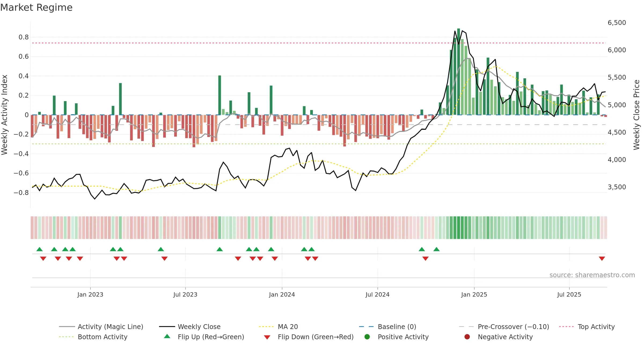Viewport: 644px width, 362px height.
Task: Click the Negative Activity legend label
Action: (x=505, y=337)
